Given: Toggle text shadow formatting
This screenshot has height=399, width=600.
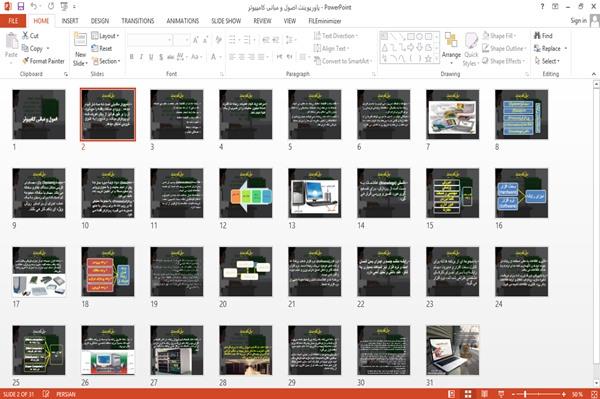Looking at the screenshot, I should coord(161,57).
